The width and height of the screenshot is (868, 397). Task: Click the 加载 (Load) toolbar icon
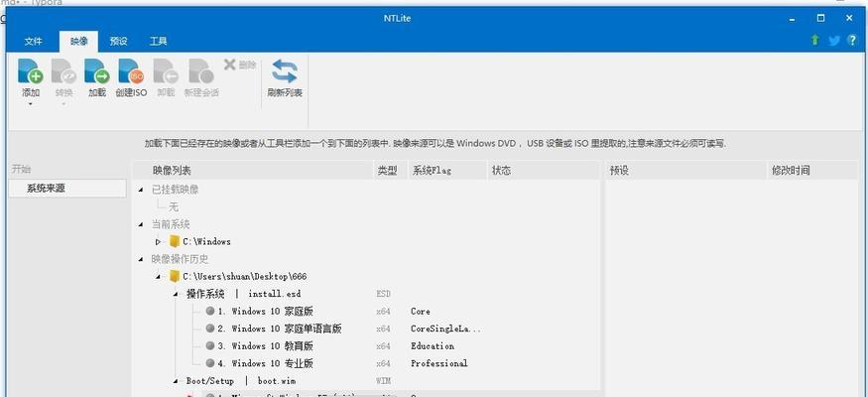pyautogui.click(x=97, y=70)
